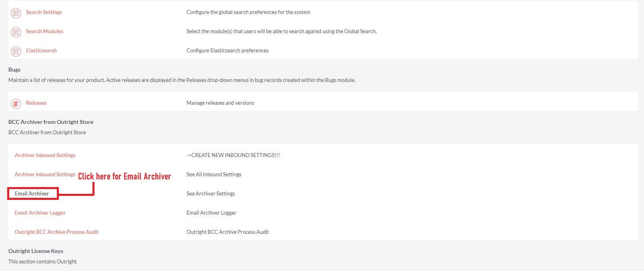Click the 'See Archiver Settings' description text
The width and height of the screenshot is (644, 271).
(211, 193)
